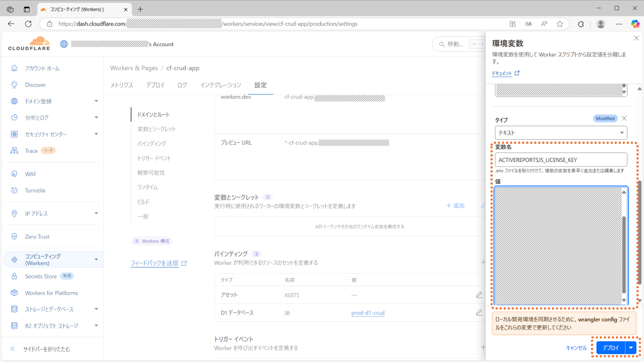This screenshot has width=644, height=362.
Task: Reload the page with refresh icon
Action: pos(28,24)
